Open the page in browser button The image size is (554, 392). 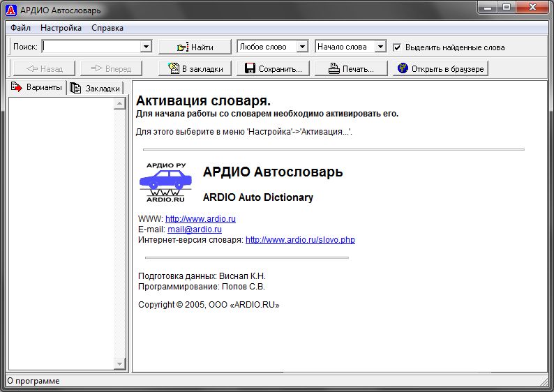440,68
